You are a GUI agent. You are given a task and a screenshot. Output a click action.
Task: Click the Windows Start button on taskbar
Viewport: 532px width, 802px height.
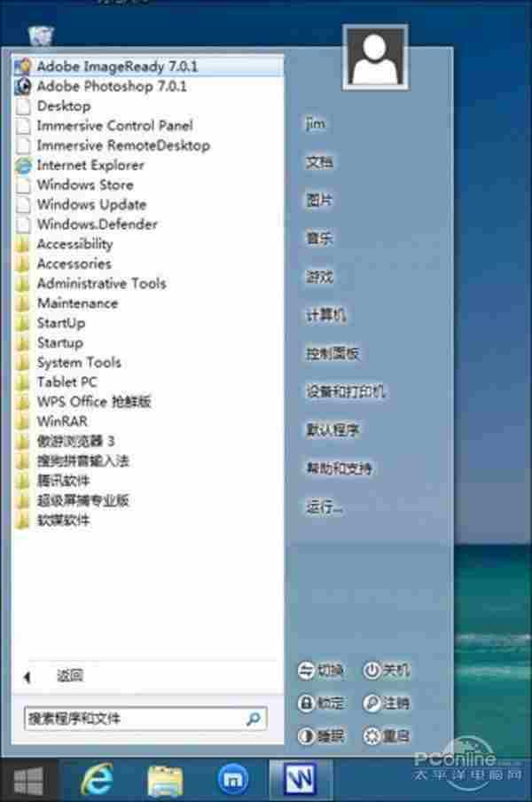click(x=28, y=781)
